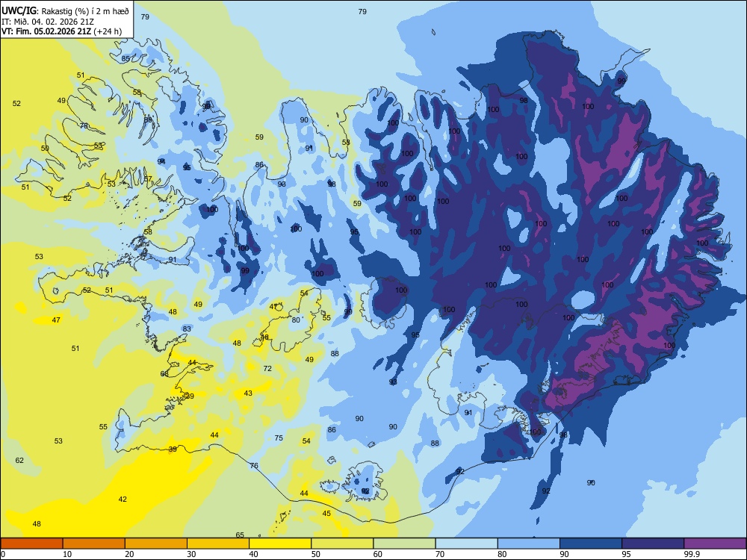The width and height of the screenshot is (747, 560).
Task: Click the map value '43' on the map
Action: click(248, 393)
